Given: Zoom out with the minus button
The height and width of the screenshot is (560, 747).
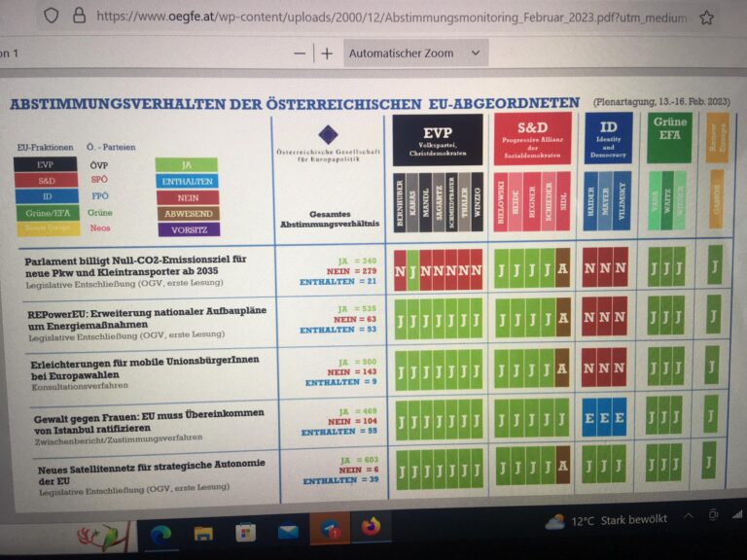Looking at the screenshot, I should tap(300, 53).
